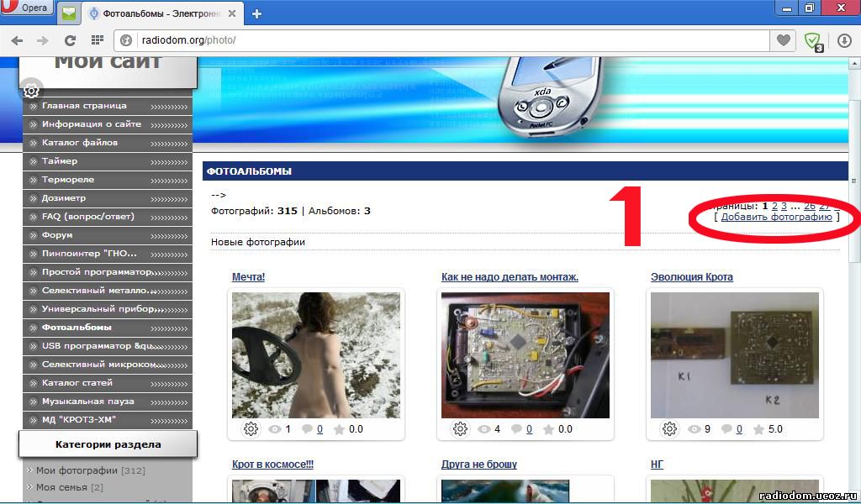
Task: Go to Каталог статей menu item
Action: click(x=108, y=383)
